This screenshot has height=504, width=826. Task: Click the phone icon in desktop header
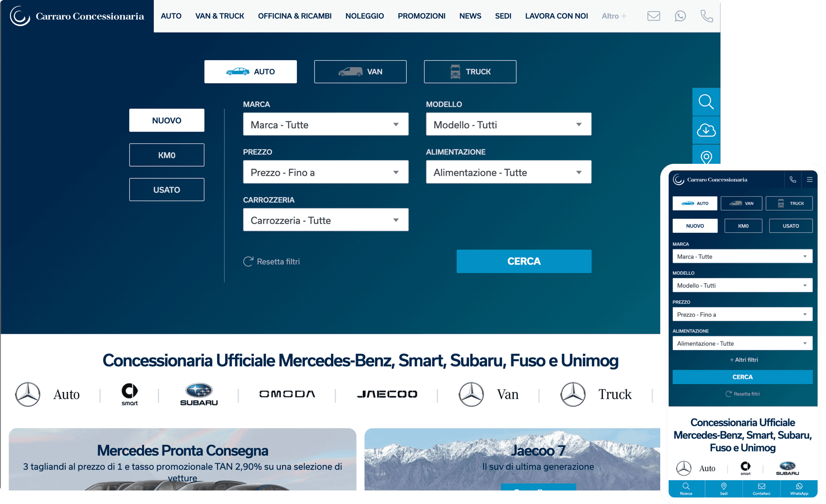[x=706, y=16]
